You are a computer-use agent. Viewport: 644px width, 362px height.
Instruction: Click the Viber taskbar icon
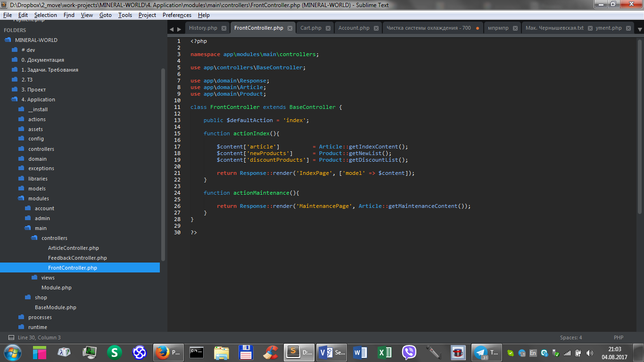pyautogui.click(x=409, y=352)
